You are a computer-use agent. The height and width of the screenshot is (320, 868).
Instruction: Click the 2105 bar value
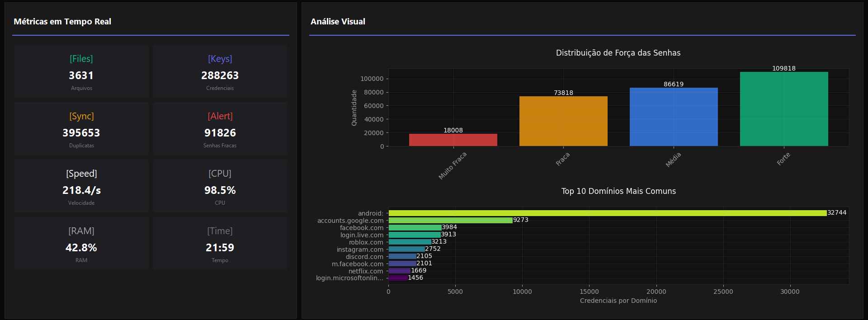(x=424, y=256)
